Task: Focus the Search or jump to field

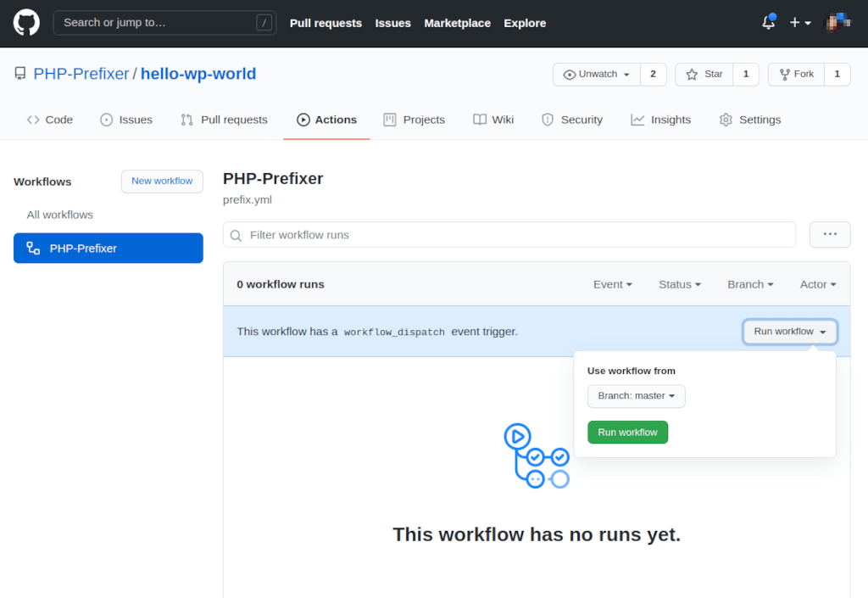Action: (x=164, y=23)
